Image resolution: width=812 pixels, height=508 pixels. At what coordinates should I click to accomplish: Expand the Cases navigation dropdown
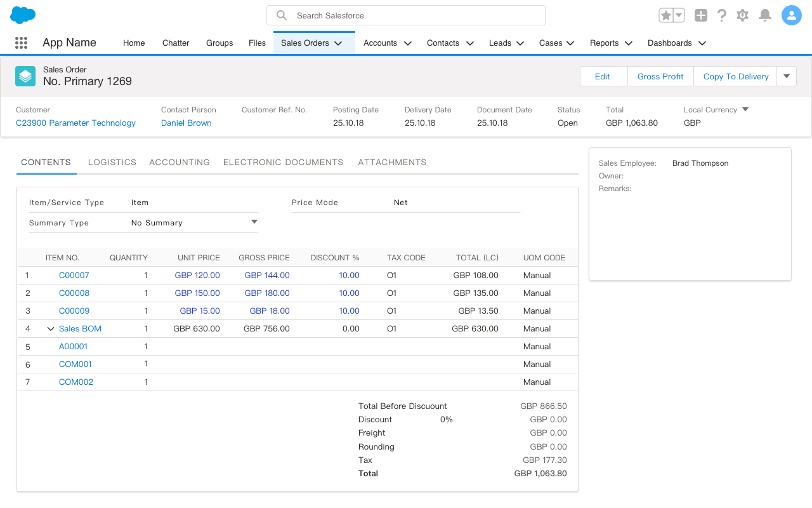[571, 43]
